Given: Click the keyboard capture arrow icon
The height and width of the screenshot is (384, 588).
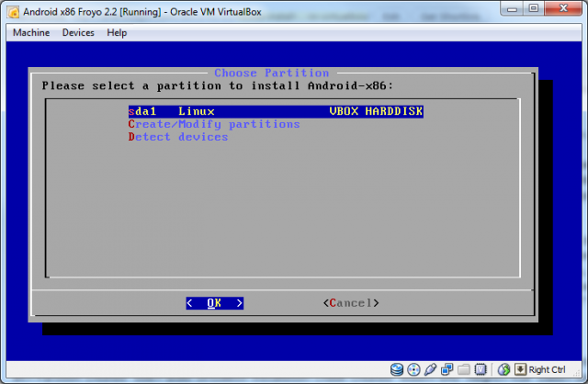Looking at the screenshot, I should pos(521,369).
